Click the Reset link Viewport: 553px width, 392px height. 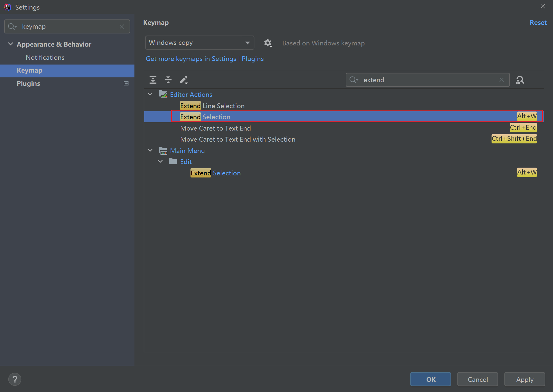click(538, 23)
